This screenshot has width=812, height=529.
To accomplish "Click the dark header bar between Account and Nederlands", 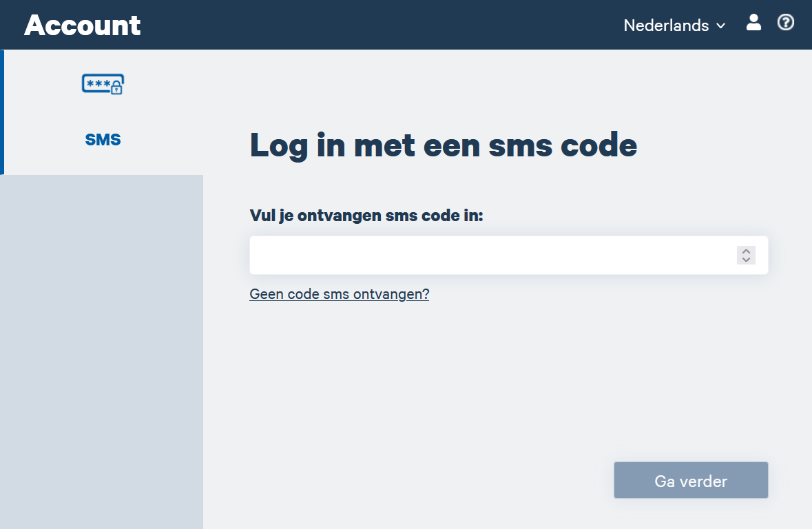I will pos(379,25).
